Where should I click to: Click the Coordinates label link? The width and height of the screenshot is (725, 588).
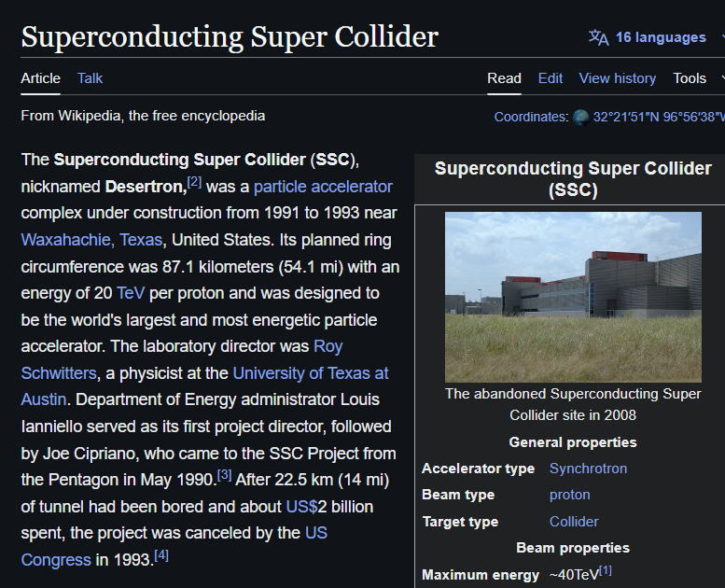click(531, 117)
